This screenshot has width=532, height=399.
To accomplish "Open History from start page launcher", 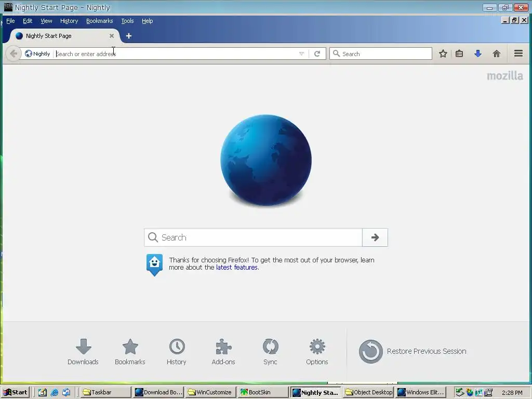I will pyautogui.click(x=177, y=352).
